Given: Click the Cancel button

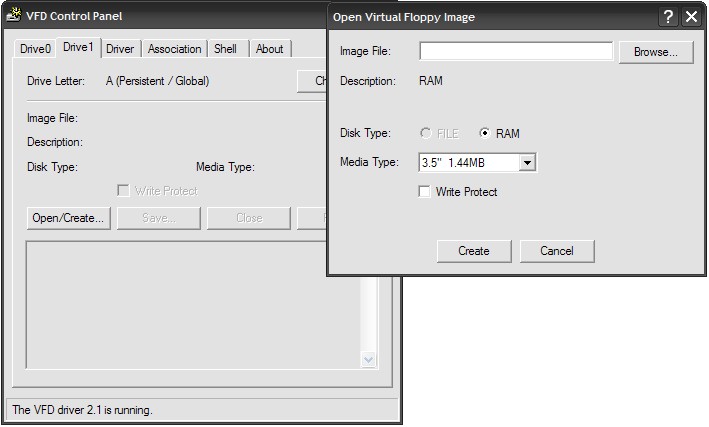Looking at the screenshot, I should (557, 251).
